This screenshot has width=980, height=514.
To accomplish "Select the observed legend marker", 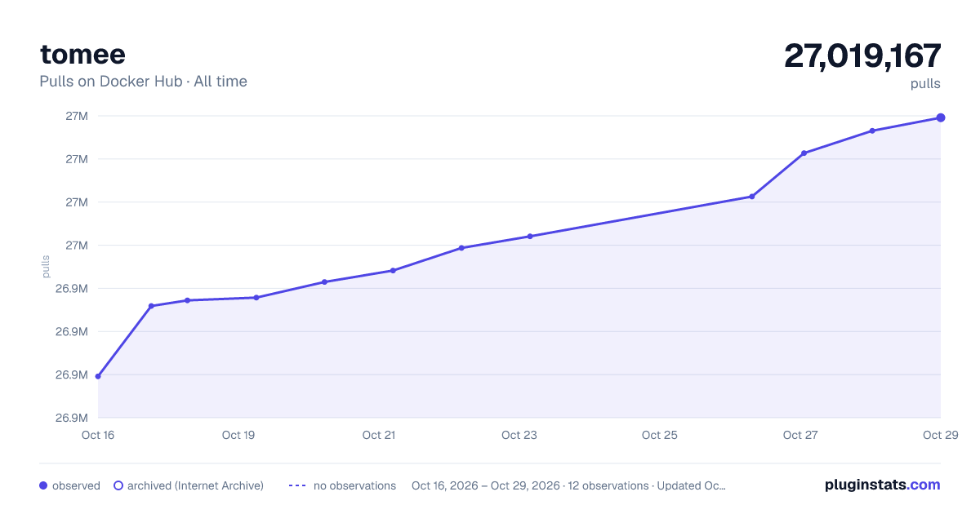I will click(x=43, y=485).
